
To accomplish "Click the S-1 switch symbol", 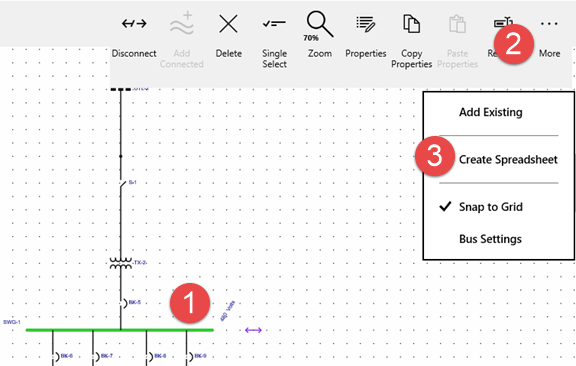I will coord(122,183).
